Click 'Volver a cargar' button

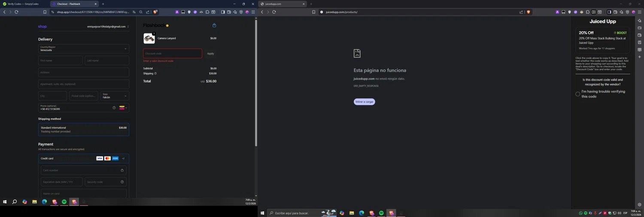click(x=365, y=102)
